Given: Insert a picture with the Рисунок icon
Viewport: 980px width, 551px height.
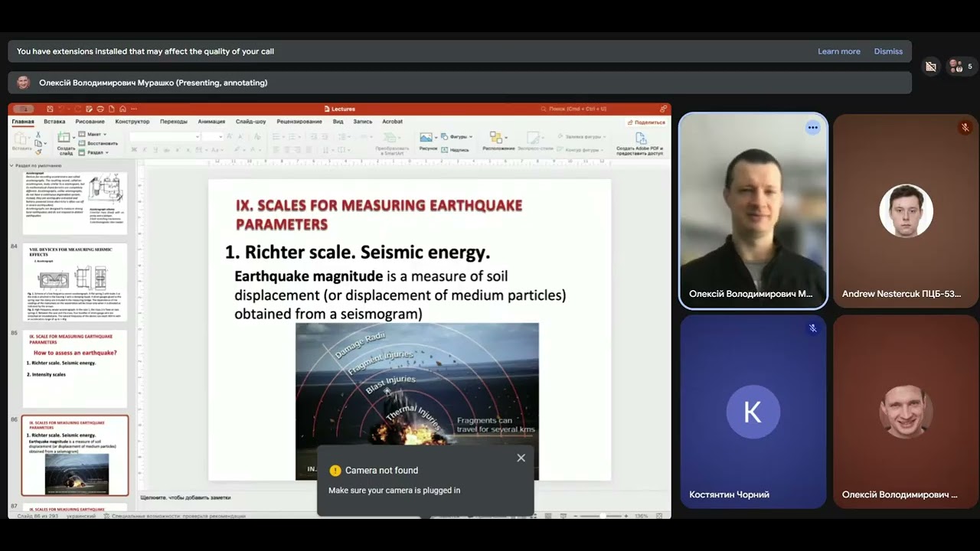Looking at the screenshot, I should [x=427, y=139].
